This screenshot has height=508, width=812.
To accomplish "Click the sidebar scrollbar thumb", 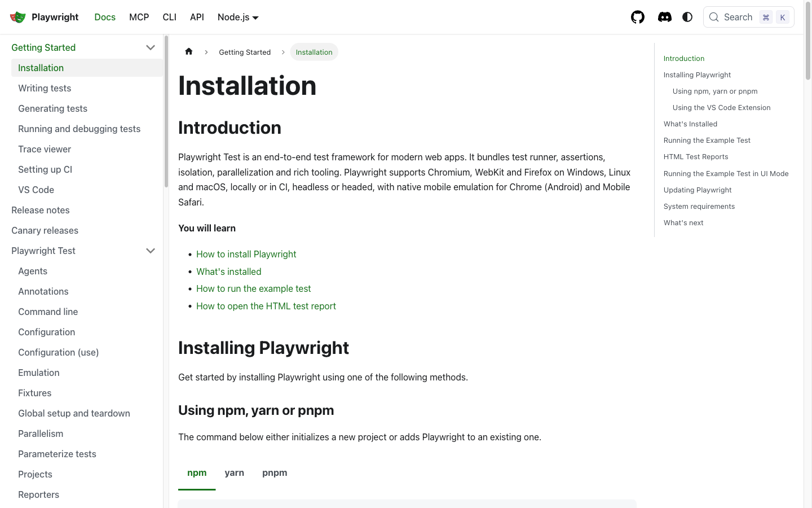I will point(166,111).
